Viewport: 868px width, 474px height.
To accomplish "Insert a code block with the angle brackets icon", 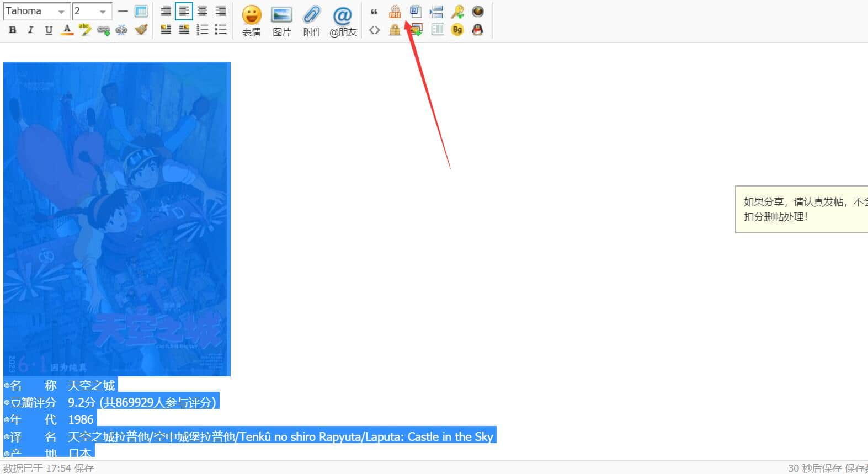I will click(x=374, y=30).
